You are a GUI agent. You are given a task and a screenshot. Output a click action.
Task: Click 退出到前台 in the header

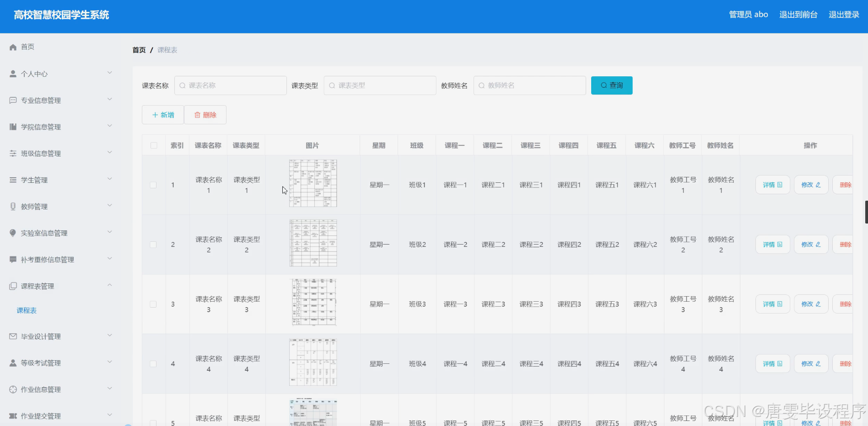point(798,15)
